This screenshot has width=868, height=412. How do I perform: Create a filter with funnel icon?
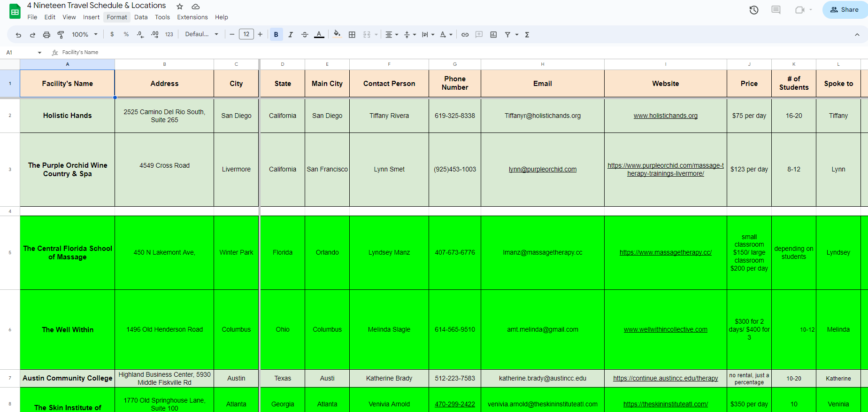click(507, 34)
